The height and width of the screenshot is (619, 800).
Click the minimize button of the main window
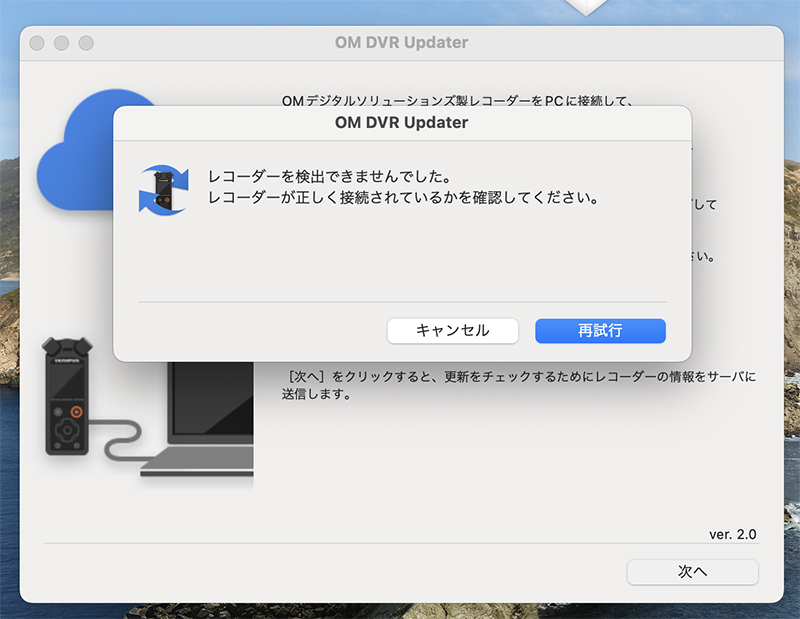[x=62, y=43]
